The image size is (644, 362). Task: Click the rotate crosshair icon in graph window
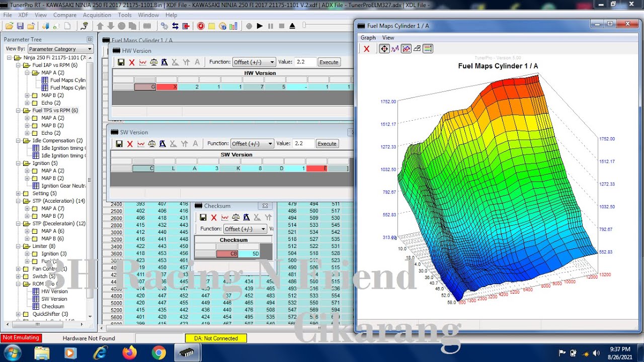click(384, 49)
